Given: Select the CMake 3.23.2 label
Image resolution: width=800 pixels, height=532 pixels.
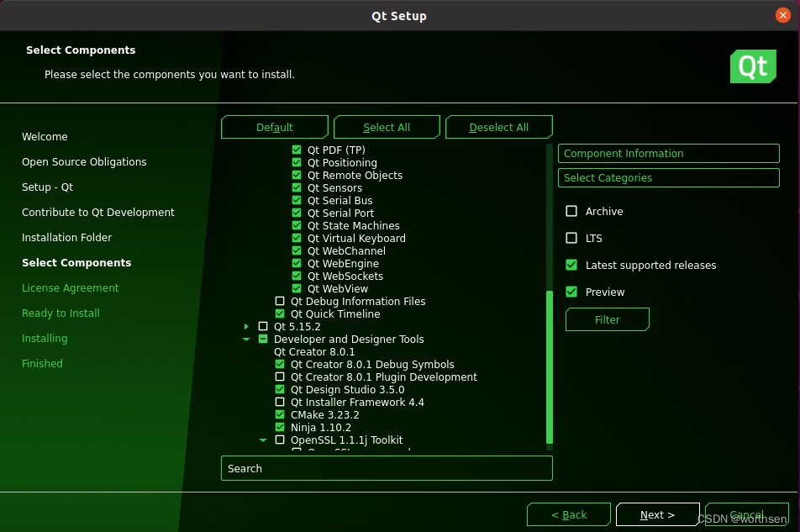Looking at the screenshot, I should coord(325,414).
